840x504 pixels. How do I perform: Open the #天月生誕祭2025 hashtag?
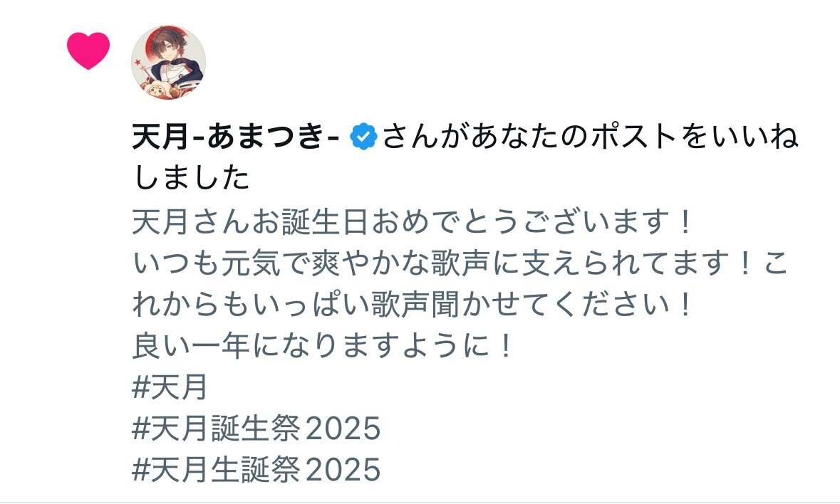pos(256,469)
